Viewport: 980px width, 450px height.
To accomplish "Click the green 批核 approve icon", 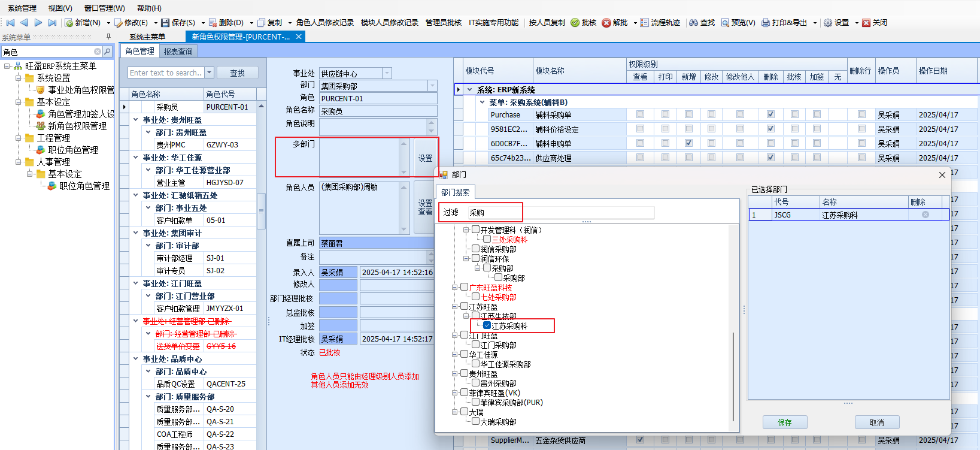I will (x=575, y=23).
